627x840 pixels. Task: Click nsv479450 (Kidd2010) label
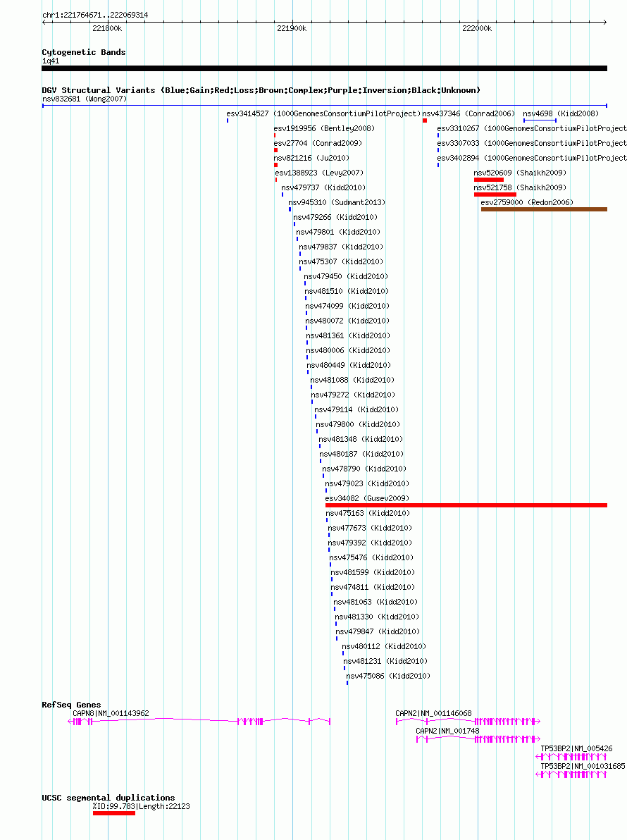tap(346, 277)
